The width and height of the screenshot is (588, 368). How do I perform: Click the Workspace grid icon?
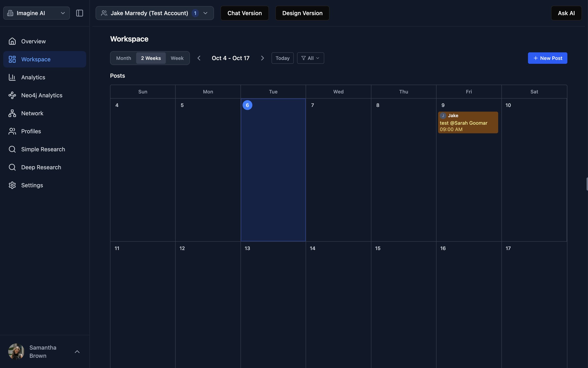coord(12,59)
